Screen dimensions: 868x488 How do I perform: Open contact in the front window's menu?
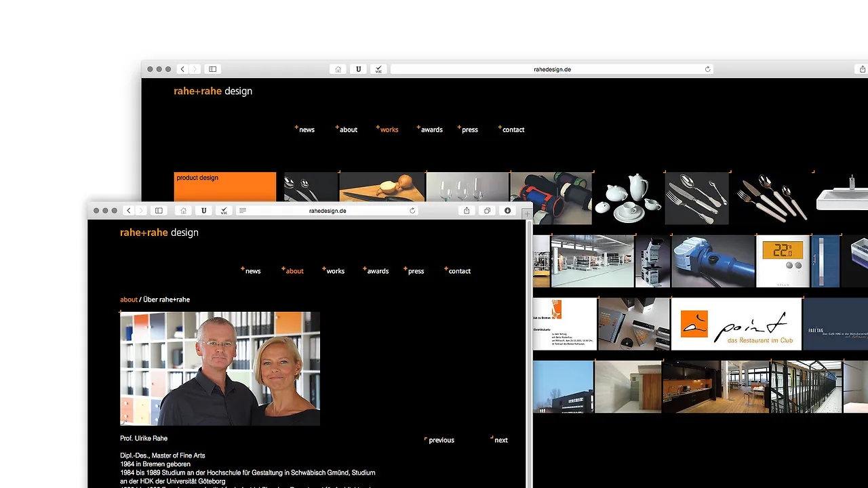tap(458, 270)
